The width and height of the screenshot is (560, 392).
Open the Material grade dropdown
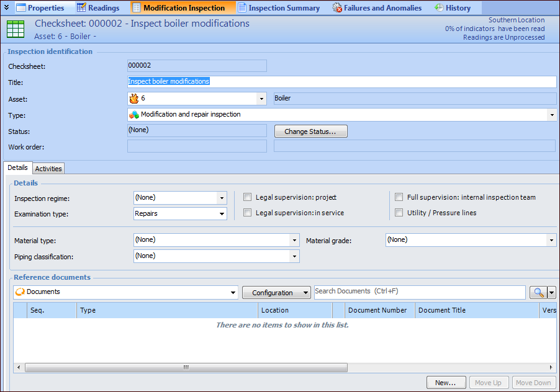[x=551, y=240]
